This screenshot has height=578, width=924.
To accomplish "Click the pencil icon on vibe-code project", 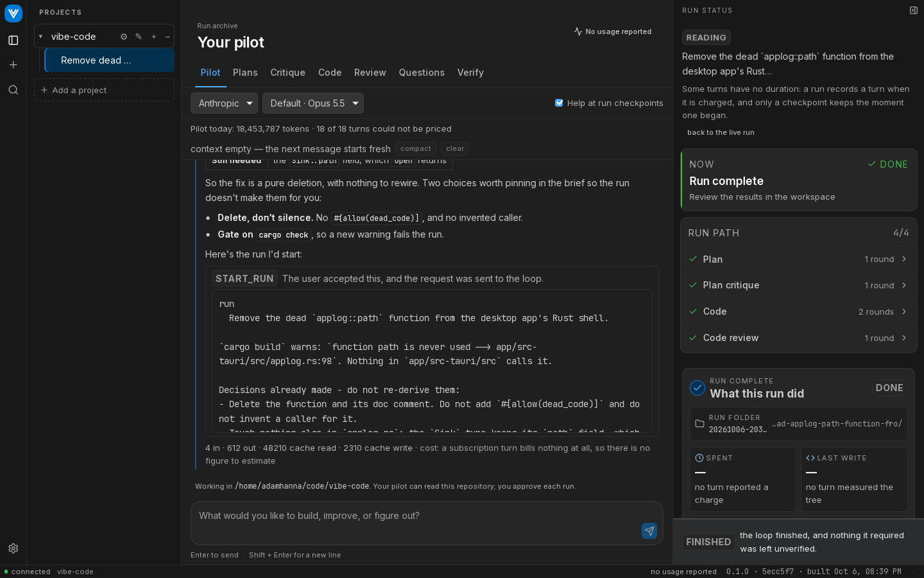I will tap(139, 37).
